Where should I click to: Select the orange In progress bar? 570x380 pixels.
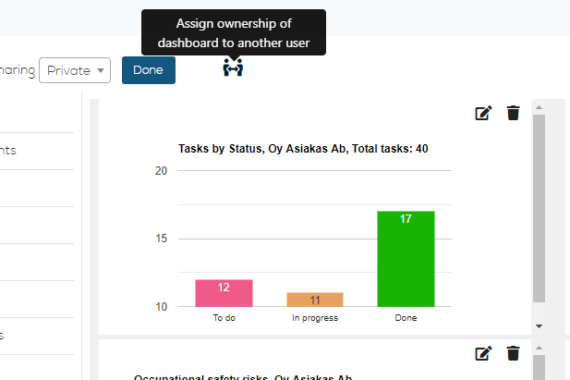tap(315, 300)
